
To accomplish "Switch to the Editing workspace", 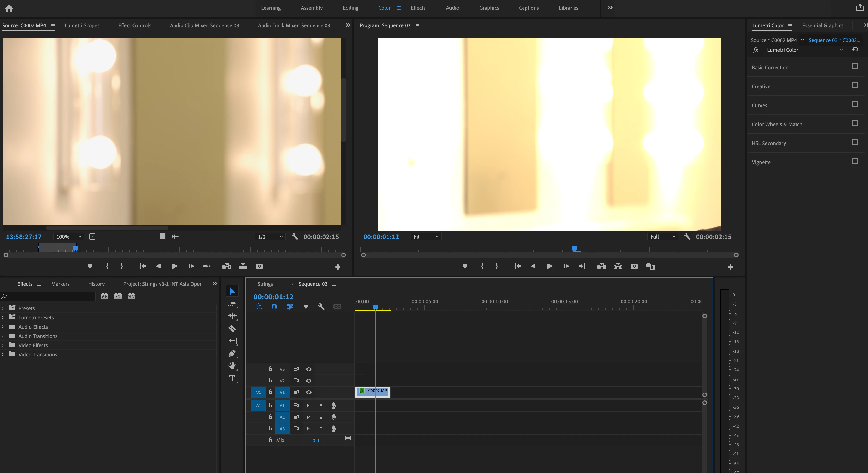I will click(351, 8).
